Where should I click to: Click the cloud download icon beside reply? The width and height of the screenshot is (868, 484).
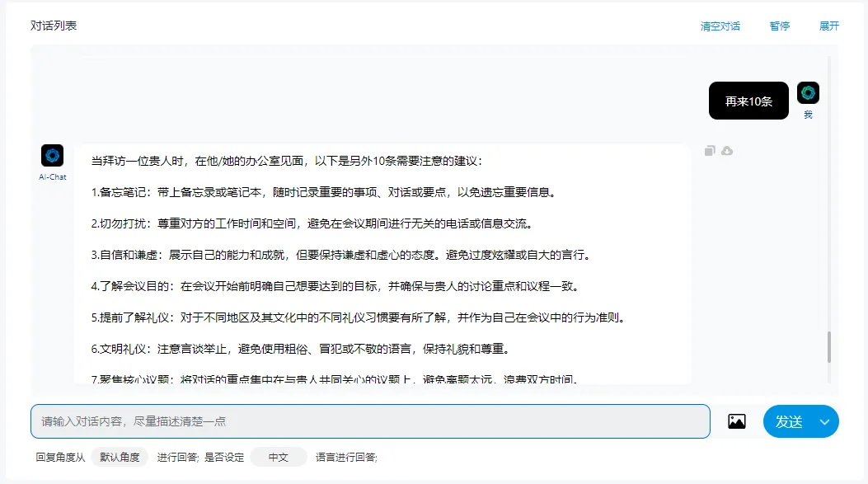click(727, 151)
